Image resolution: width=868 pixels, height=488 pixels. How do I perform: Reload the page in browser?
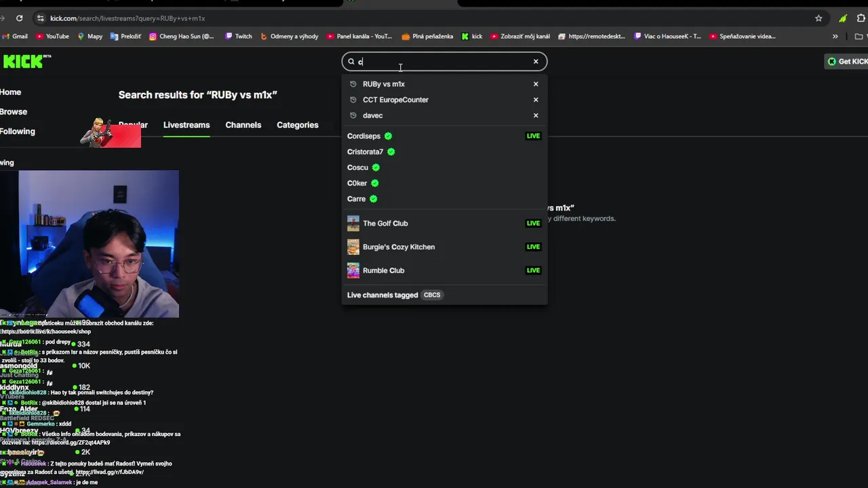coord(19,18)
